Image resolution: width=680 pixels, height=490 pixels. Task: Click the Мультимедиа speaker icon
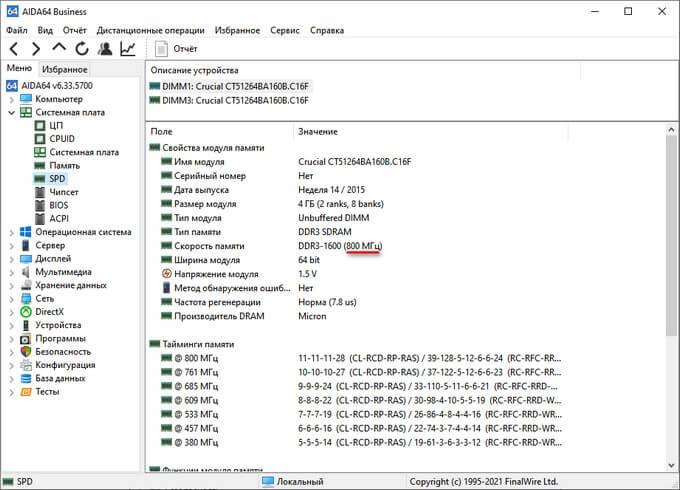tap(26, 272)
